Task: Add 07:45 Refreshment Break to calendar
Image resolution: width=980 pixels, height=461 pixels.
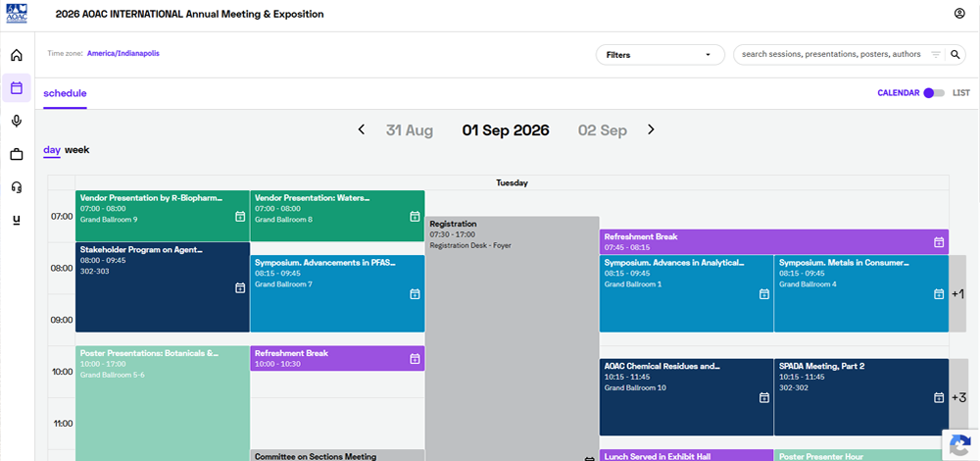Action: [x=938, y=242]
